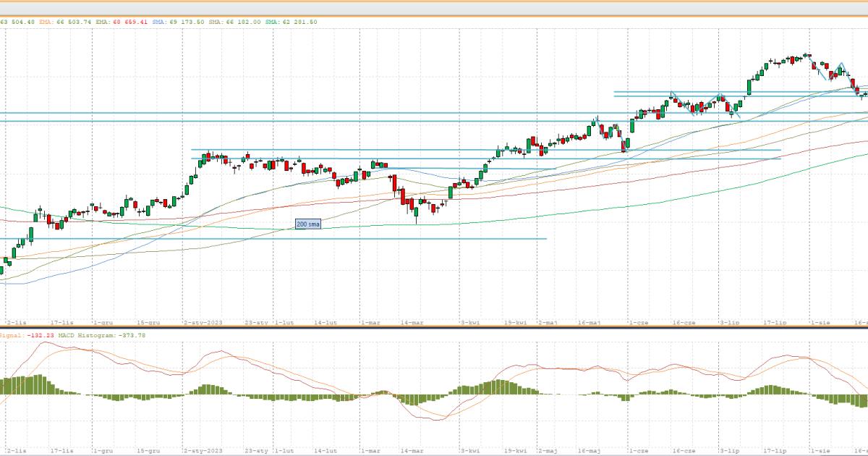
Task: Click the 14-lut date on price chart axis
Action: 328,322
